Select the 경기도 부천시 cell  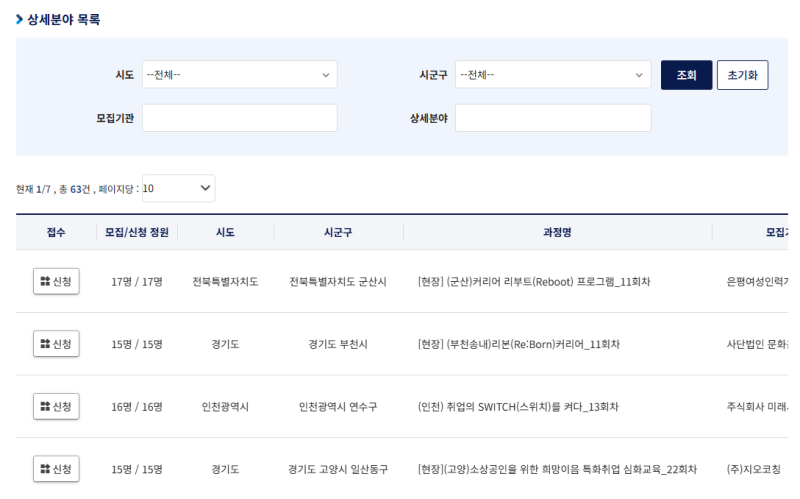[338, 344]
